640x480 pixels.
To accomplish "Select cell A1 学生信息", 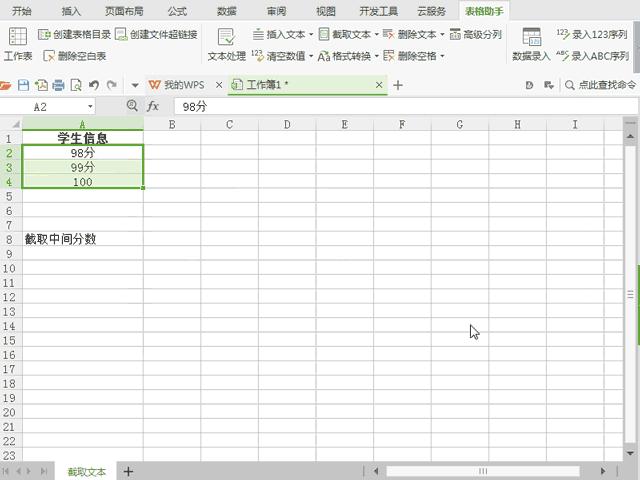I will coord(83,138).
